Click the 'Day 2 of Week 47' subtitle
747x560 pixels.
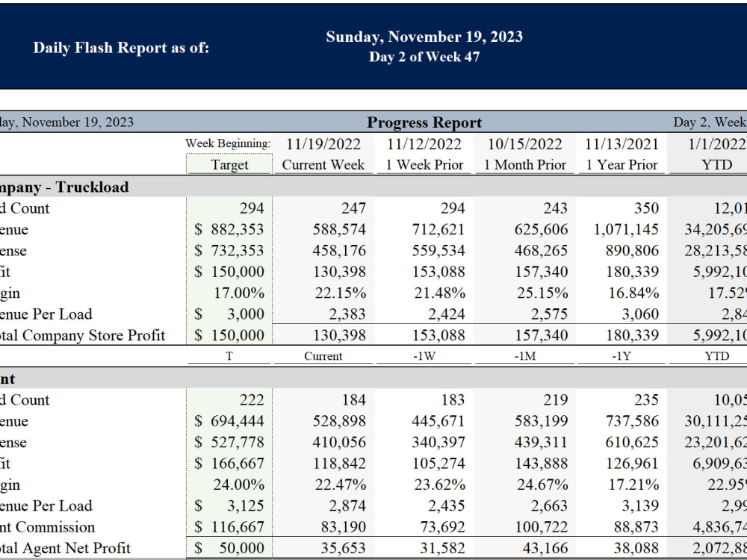click(x=424, y=57)
